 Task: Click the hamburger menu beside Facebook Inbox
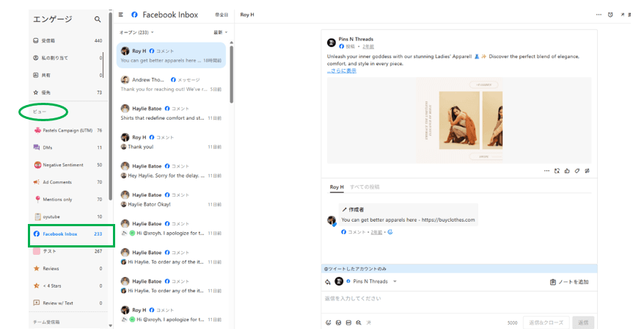click(x=120, y=15)
